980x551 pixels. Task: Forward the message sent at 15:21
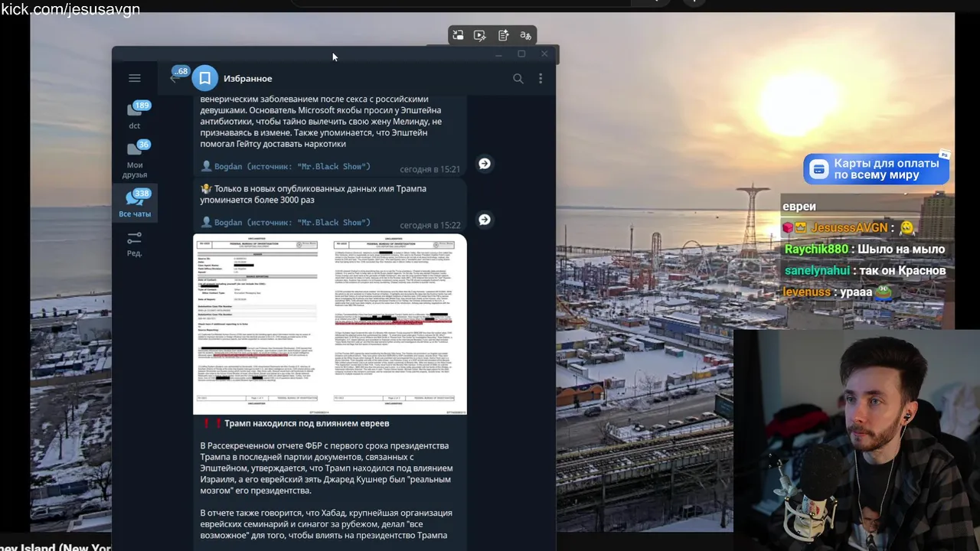coord(485,164)
